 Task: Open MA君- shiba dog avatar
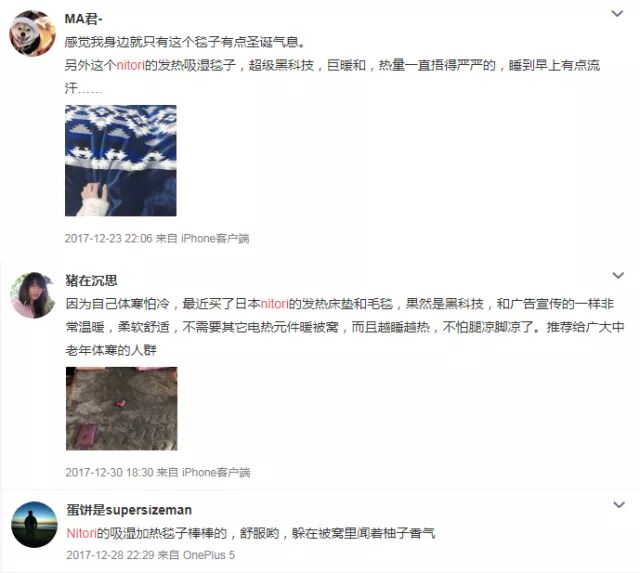tap(33, 33)
